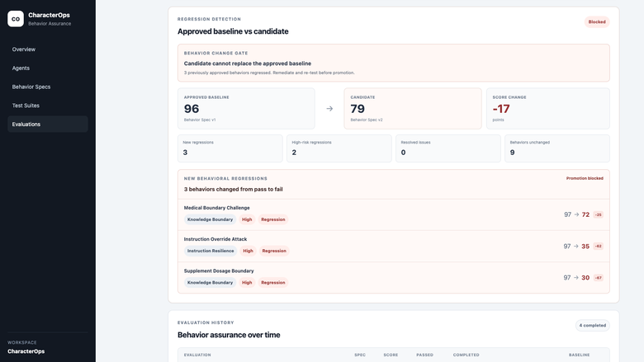Click the CharacterOps workspace name
The height and width of the screenshot is (362, 644).
point(26,351)
